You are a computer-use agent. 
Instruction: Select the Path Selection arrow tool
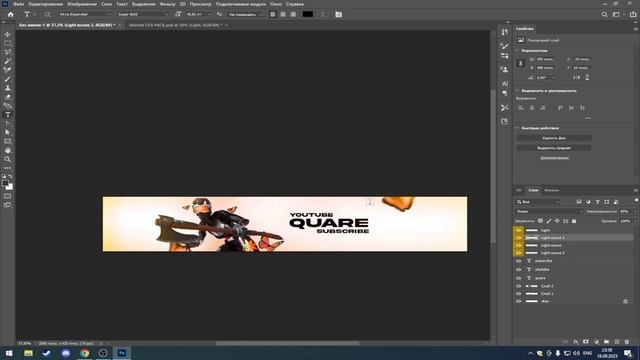click(7, 132)
